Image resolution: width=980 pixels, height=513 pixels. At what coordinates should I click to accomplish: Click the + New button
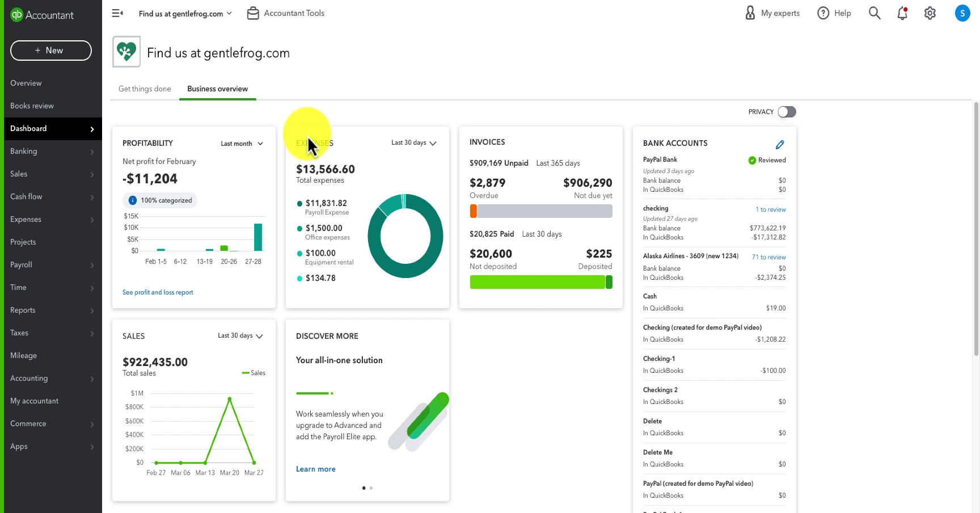(51, 50)
